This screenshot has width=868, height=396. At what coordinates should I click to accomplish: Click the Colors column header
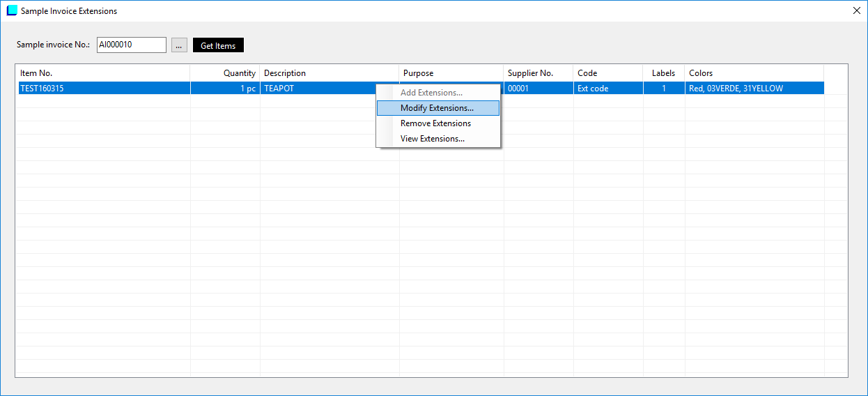pos(754,73)
